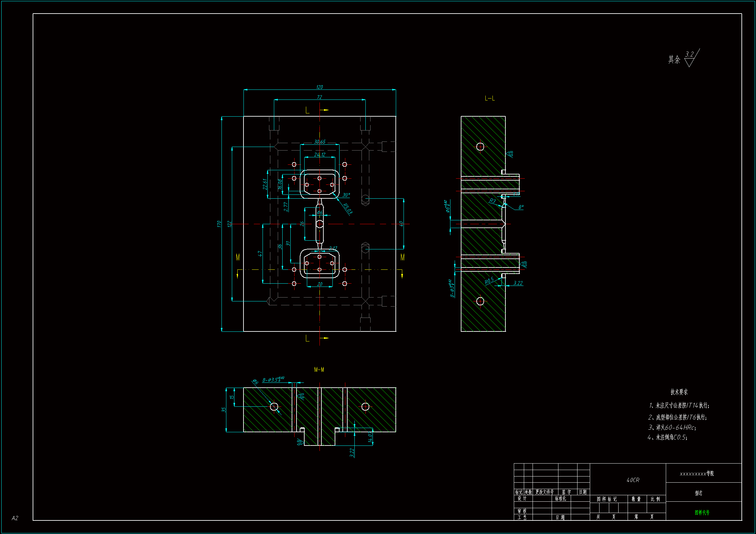The height and width of the screenshot is (534, 756).
Task: Select the 3.2 surface roughness symbol
Action: point(689,55)
